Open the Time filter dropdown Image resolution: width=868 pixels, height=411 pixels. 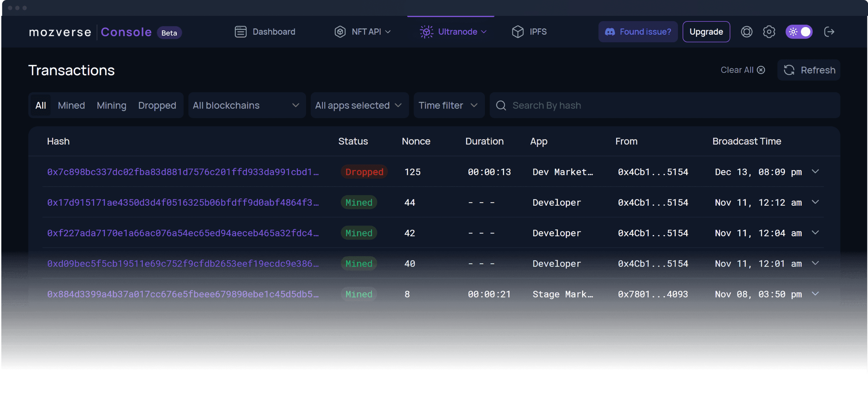[x=448, y=105]
